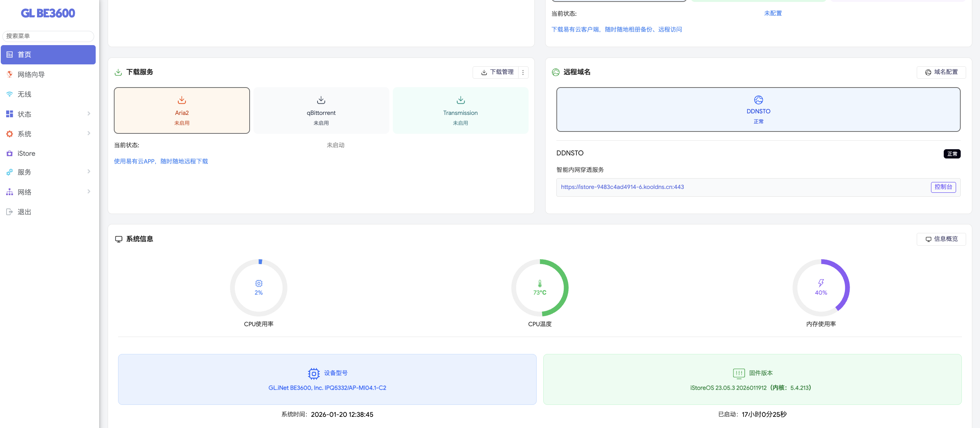Open the DDNSTO 控制台 button

[x=943, y=187]
